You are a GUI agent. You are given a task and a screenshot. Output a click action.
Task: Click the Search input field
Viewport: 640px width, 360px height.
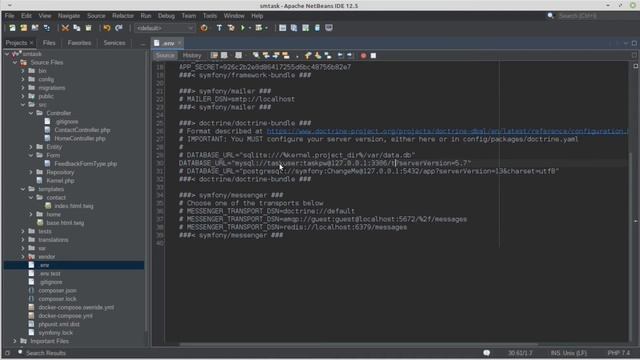point(597,16)
